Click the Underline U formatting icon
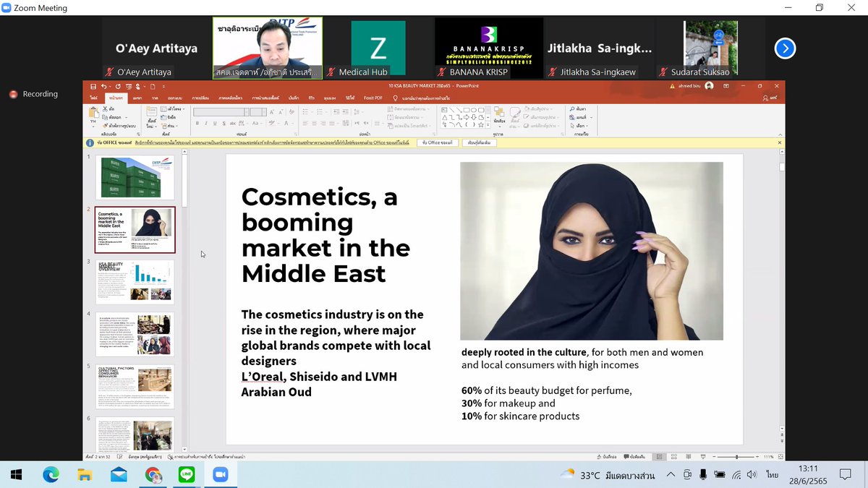The height and width of the screenshot is (488, 868). [213, 124]
